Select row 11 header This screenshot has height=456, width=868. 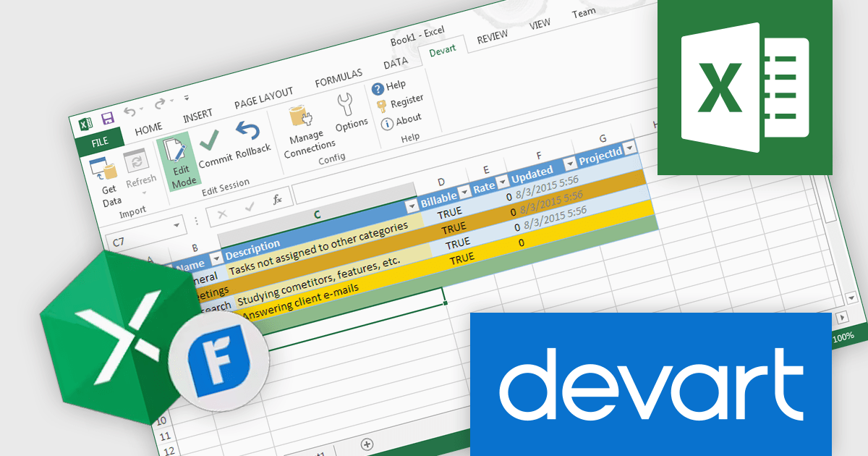tap(165, 436)
